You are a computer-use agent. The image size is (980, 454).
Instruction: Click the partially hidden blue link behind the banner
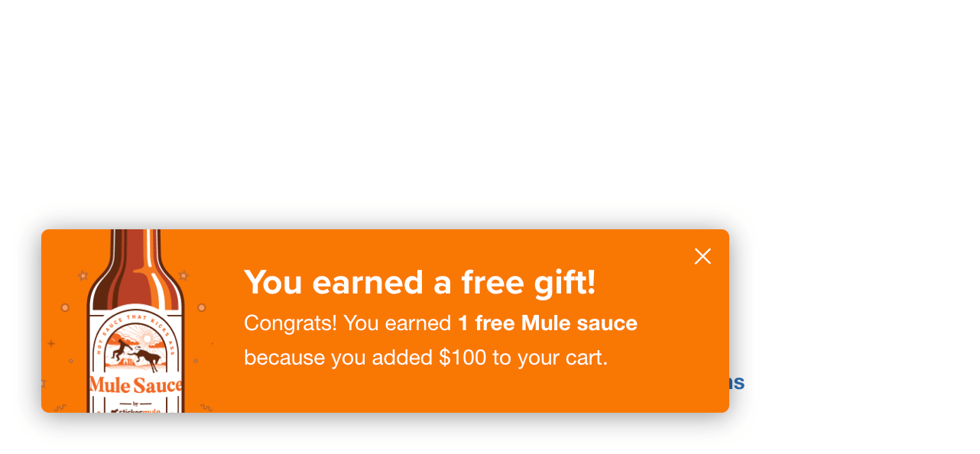click(737, 382)
